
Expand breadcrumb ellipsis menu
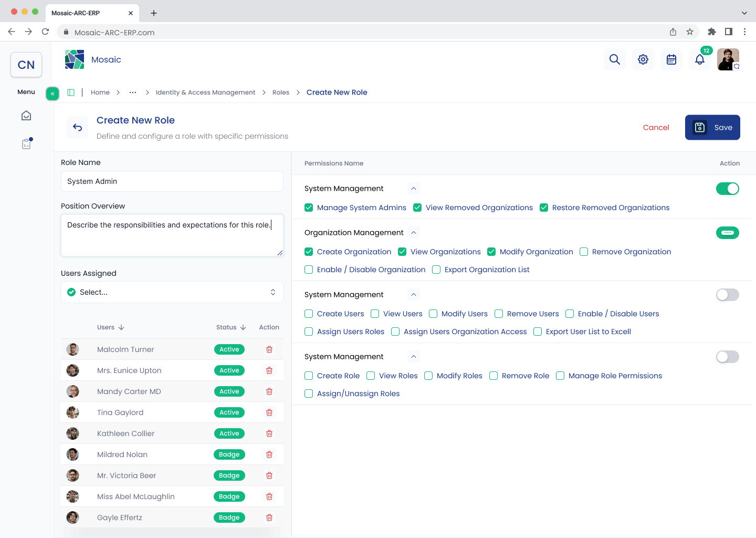point(133,92)
